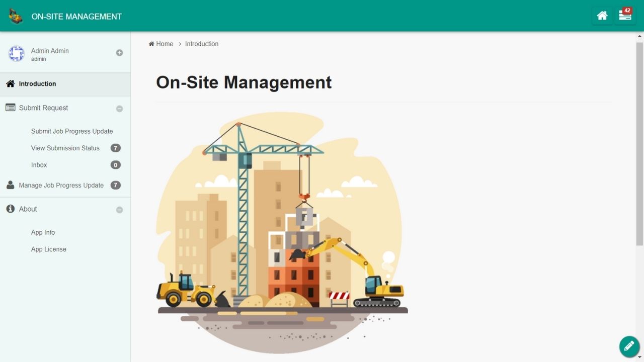This screenshot has width=644, height=362.
Task: Click the Admin Admin profile avatar
Action: (x=17, y=53)
